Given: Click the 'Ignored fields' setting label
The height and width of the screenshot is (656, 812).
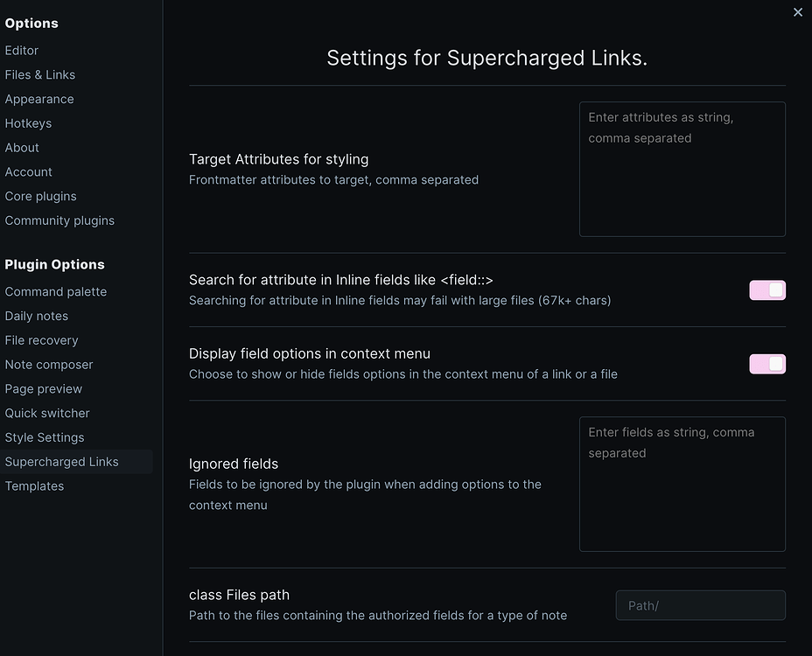Looking at the screenshot, I should click(234, 464).
